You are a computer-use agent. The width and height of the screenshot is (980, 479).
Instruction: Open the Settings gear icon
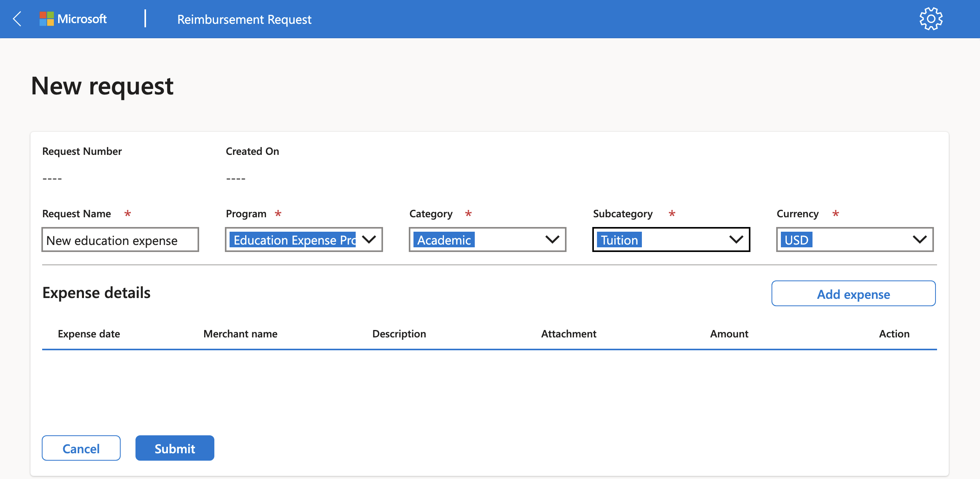click(x=932, y=19)
